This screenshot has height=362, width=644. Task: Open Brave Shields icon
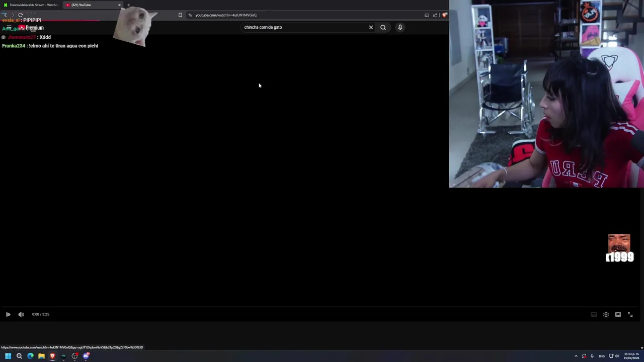(444, 15)
